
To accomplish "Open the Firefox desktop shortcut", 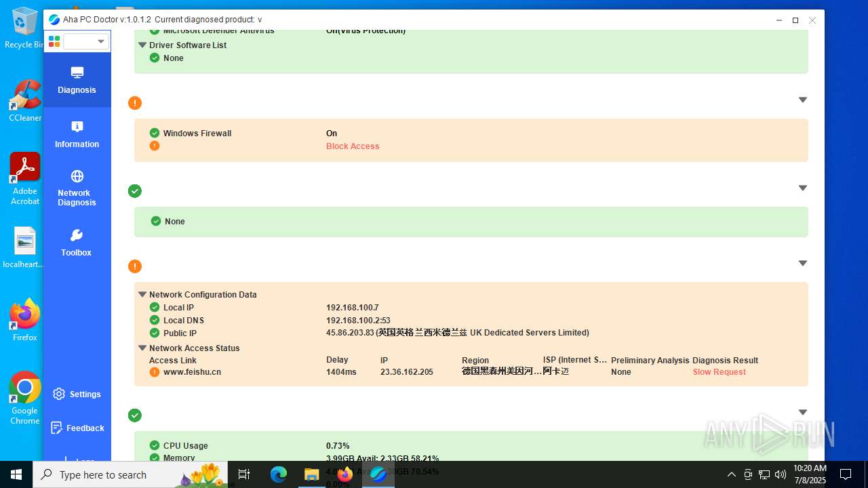I will [25, 320].
